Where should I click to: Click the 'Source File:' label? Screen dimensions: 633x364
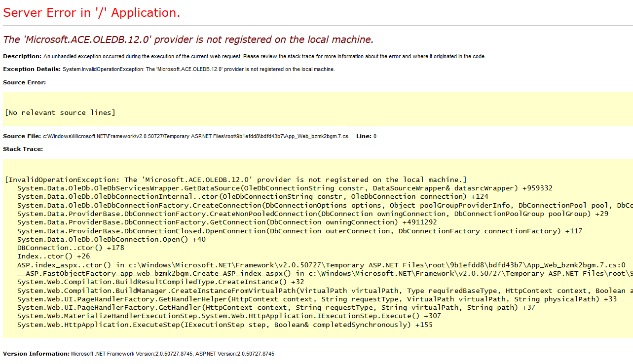click(22, 136)
